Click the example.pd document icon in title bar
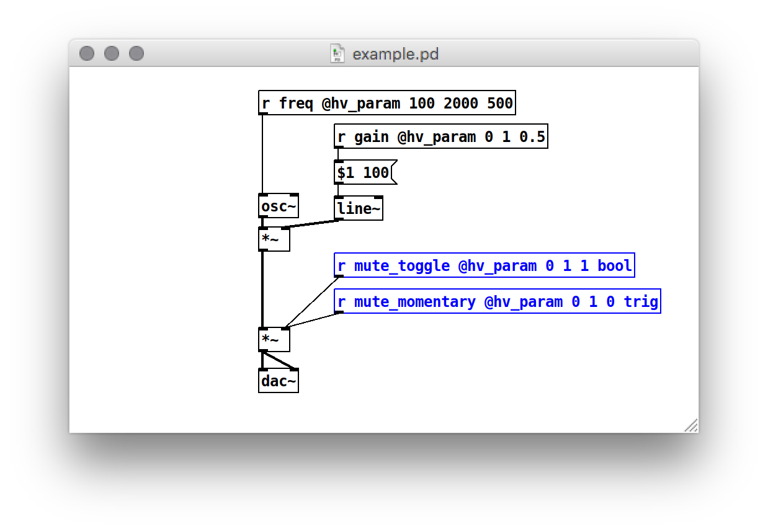Screen dimensions: 768x532 coord(337,54)
